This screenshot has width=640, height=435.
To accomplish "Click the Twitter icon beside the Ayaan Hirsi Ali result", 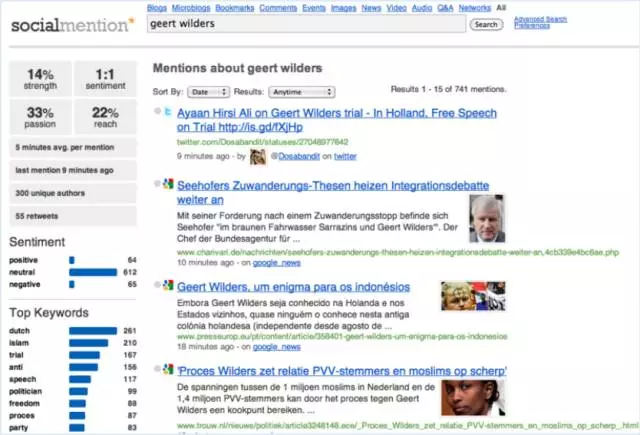I will (x=168, y=113).
